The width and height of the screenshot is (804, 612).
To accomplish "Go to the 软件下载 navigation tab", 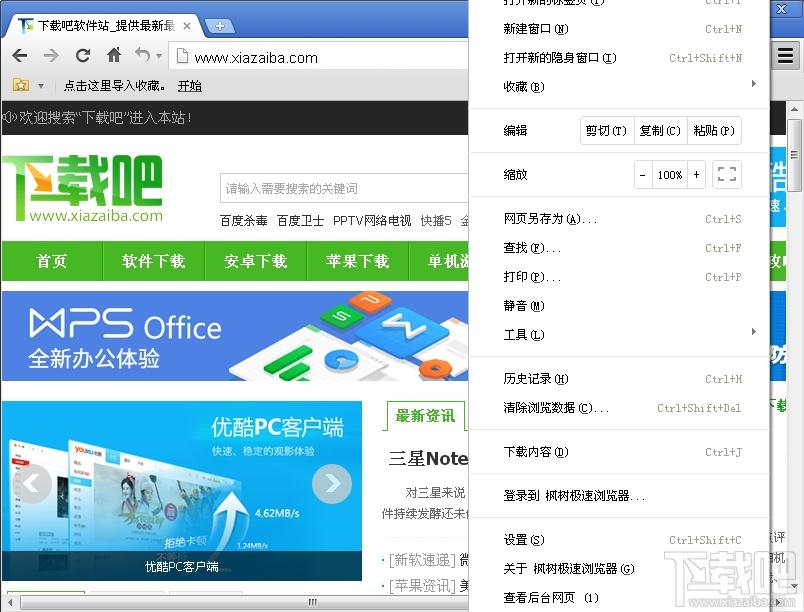I will point(154,261).
